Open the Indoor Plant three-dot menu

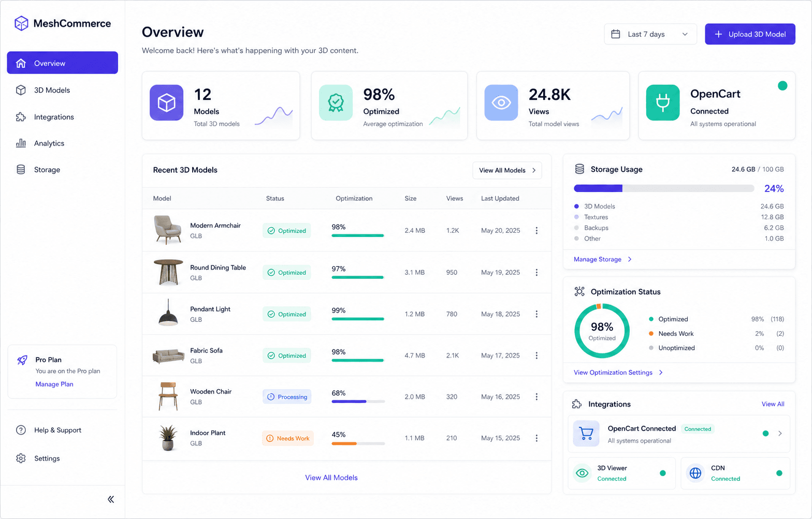click(x=536, y=438)
